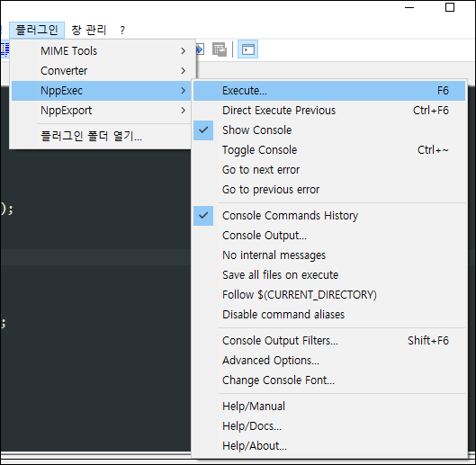Screen dimensions: 476x465
Task: Select MIME Tools menu entry
Action: pos(102,51)
